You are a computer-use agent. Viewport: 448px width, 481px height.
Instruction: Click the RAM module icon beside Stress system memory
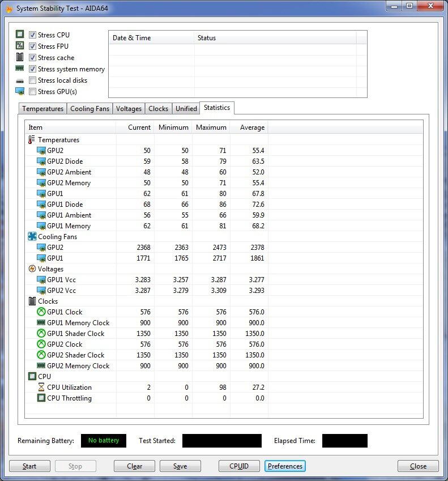pos(20,69)
